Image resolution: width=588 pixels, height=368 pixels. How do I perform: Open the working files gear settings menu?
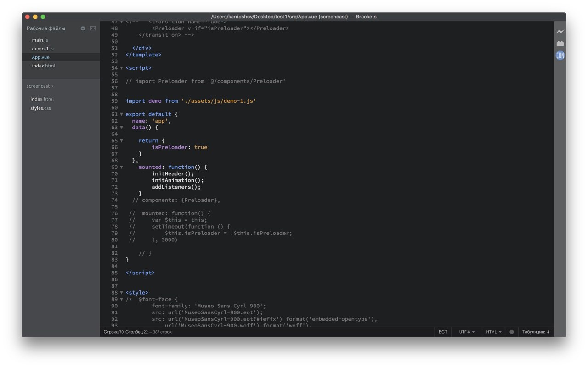[x=83, y=28]
